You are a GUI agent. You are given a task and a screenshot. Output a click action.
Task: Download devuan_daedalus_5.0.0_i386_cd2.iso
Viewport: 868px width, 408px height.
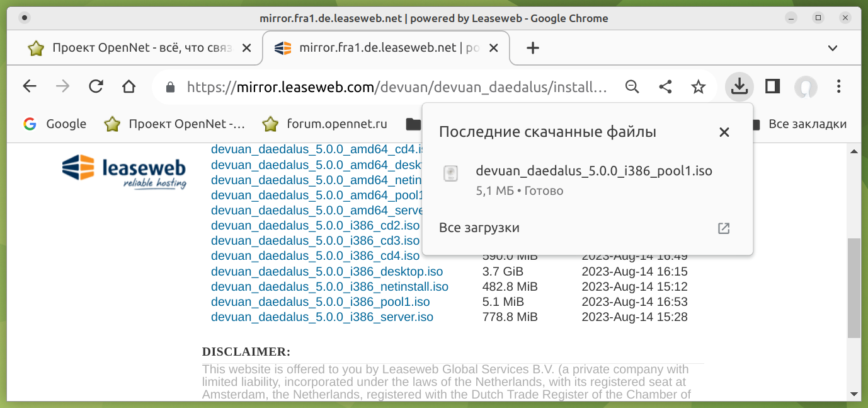tap(315, 226)
